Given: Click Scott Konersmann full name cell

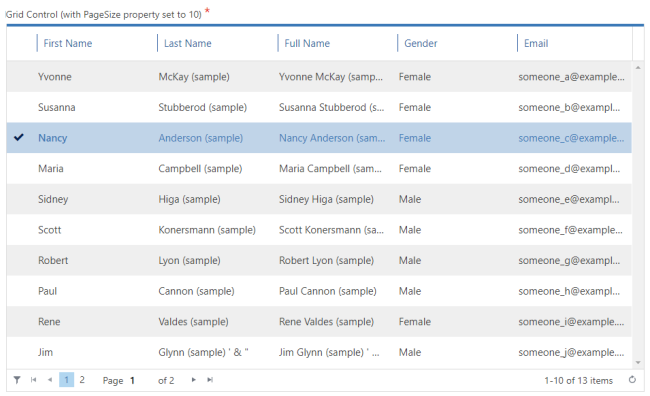Looking at the screenshot, I should point(331,230).
